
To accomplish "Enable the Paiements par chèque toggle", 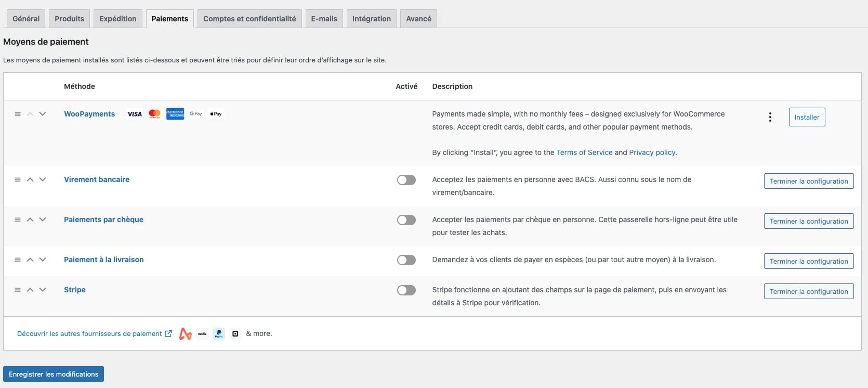I will tap(406, 220).
